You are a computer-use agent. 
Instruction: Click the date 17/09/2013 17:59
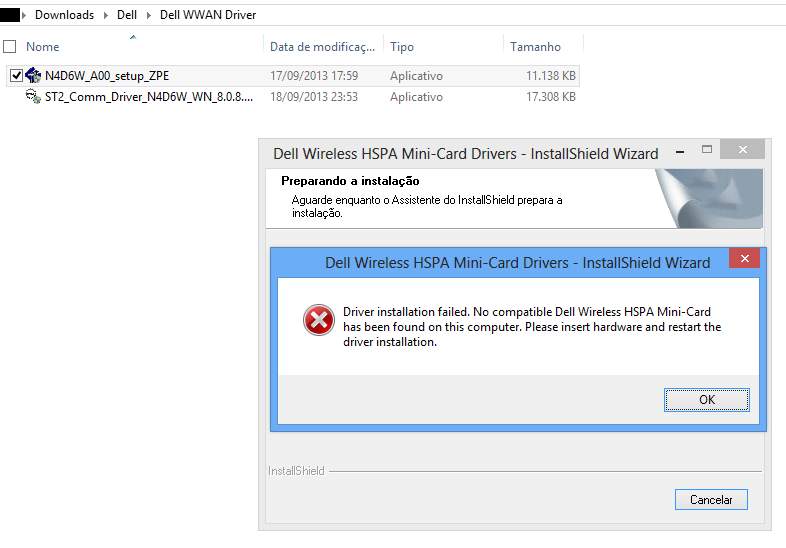click(x=314, y=76)
